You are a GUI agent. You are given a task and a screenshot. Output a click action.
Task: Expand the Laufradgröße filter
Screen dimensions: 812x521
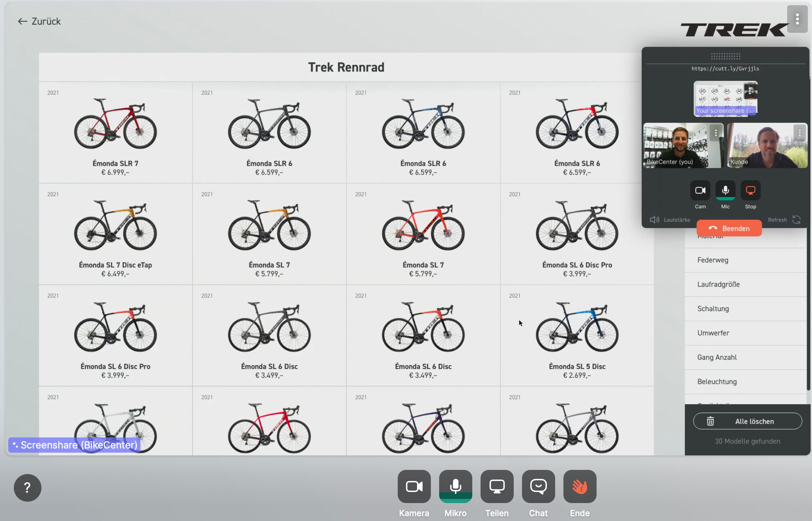745,284
